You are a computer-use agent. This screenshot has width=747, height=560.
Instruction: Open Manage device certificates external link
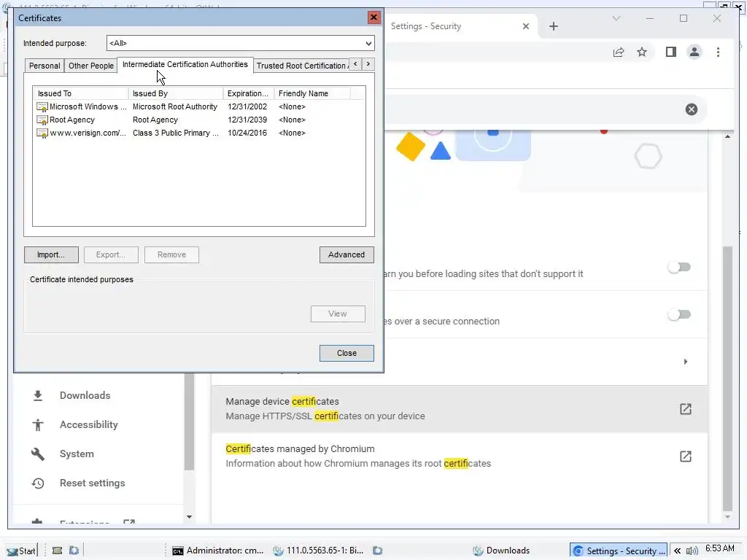[x=460, y=409]
